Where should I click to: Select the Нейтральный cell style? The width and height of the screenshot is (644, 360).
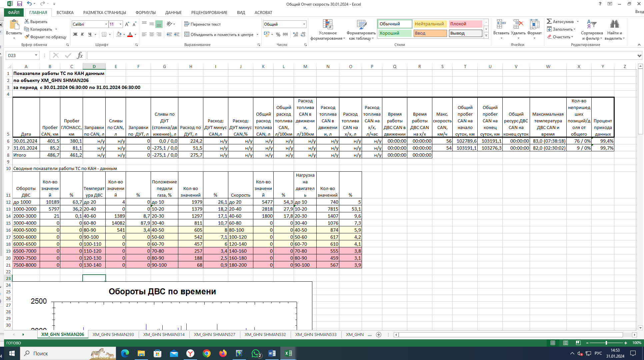point(430,24)
